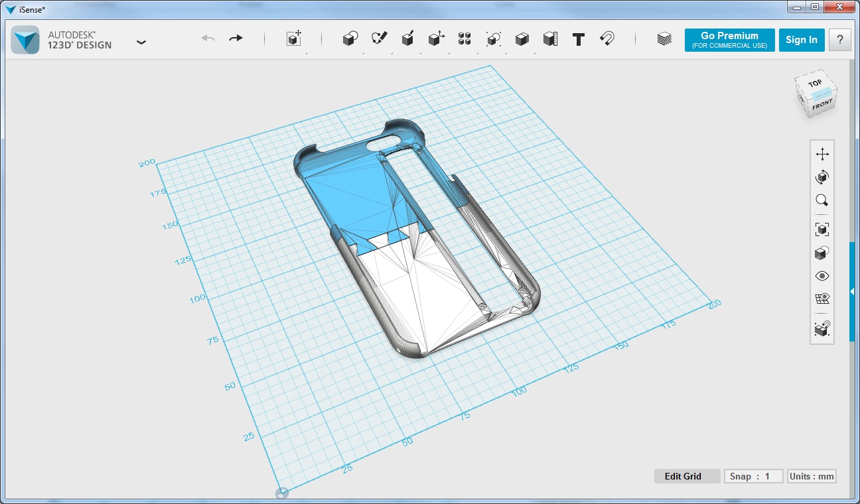Click the Edit Grid button
This screenshot has height=504, width=860.
coord(687,476)
